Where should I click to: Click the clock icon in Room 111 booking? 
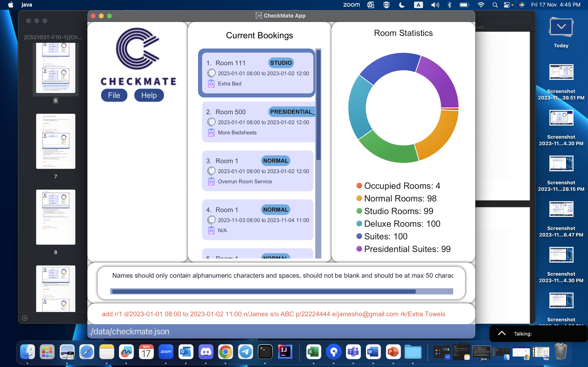point(211,73)
